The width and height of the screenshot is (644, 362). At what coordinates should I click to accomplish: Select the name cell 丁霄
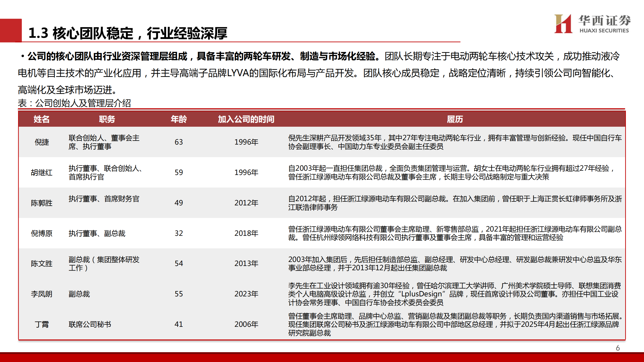pos(42,324)
